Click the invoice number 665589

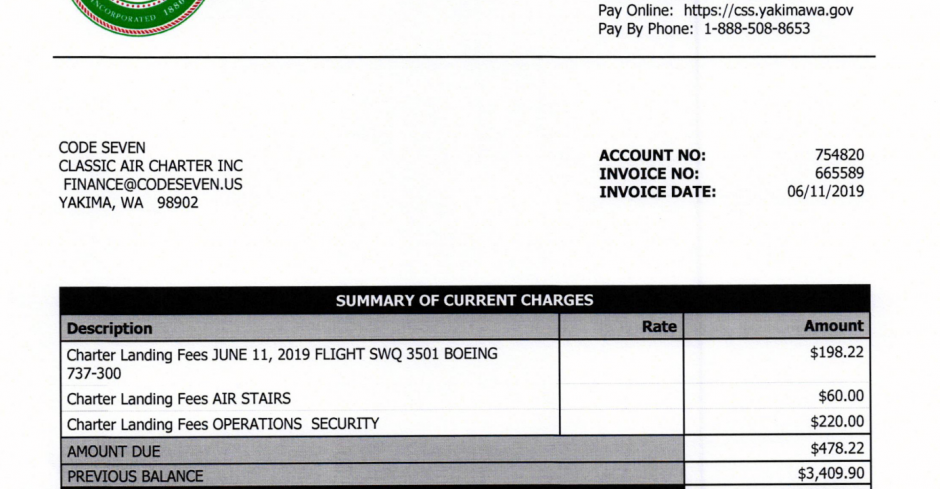click(839, 173)
